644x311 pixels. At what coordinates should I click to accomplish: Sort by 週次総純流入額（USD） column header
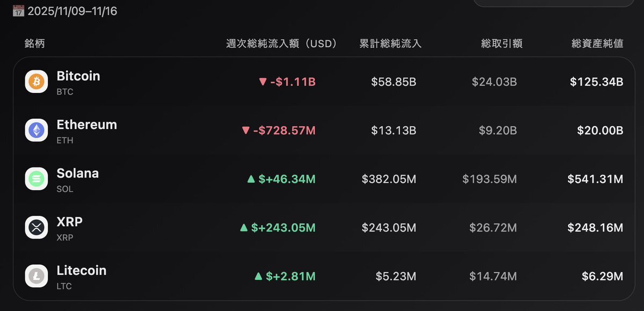281,44
